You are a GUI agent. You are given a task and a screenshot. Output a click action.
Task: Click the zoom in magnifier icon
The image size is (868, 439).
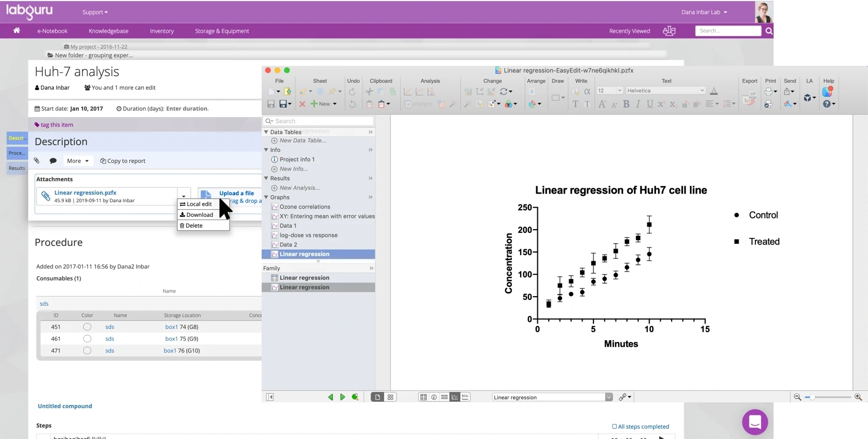(x=858, y=397)
